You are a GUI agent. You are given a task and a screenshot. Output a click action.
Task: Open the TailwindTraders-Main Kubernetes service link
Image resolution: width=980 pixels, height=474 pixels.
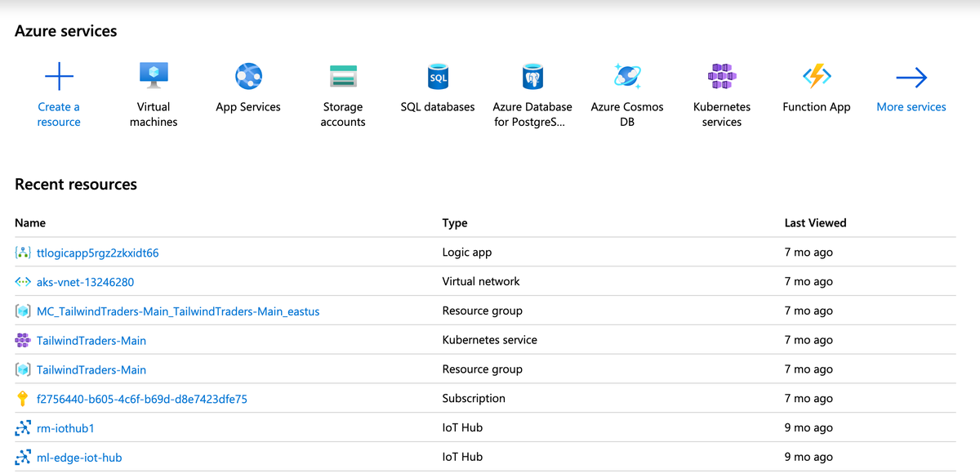click(91, 340)
